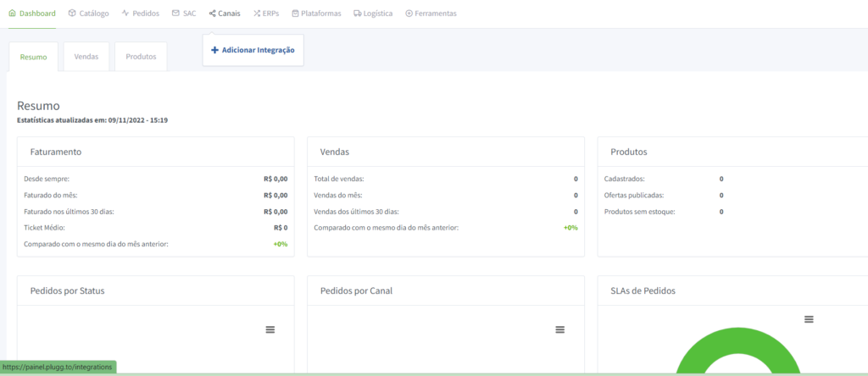Click the R$ 0 Ticket Médio value

coord(281,228)
